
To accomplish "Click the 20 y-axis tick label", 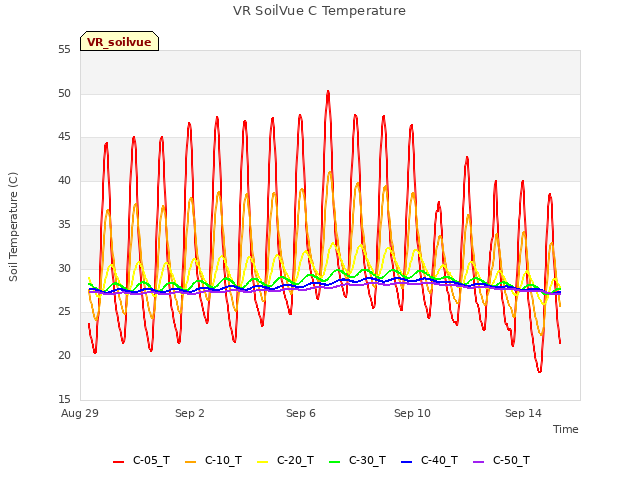I will pyautogui.click(x=64, y=356).
